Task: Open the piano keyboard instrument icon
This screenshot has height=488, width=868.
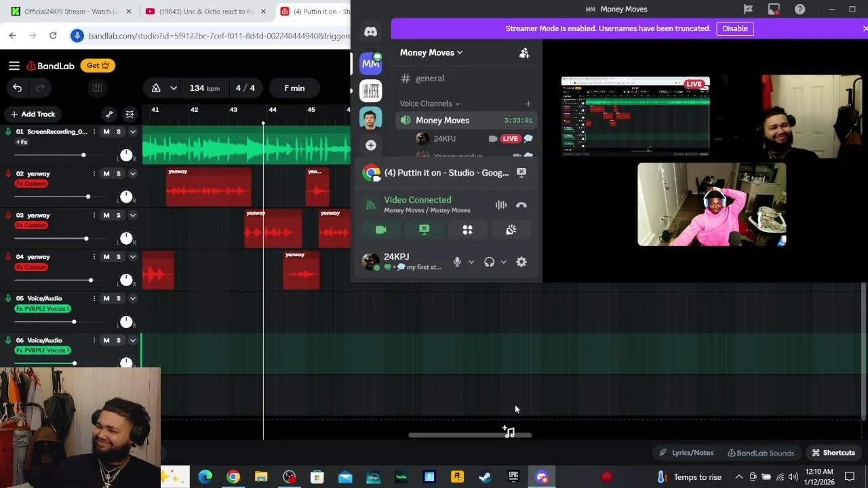Action: point(97,88)
